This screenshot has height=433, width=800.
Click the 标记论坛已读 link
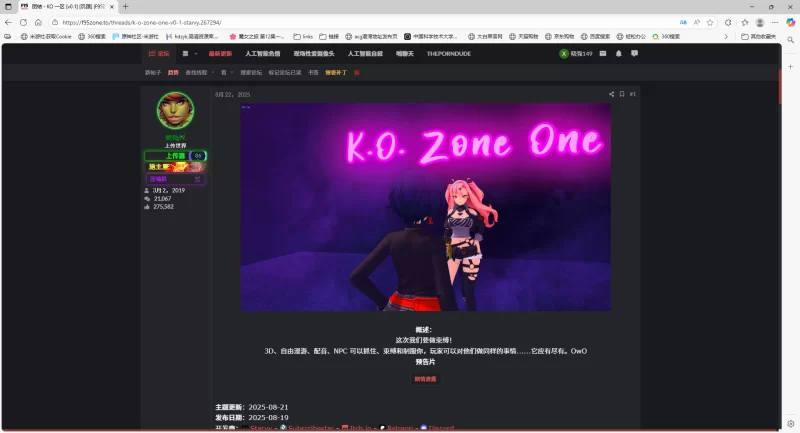[x=285, y=73]
